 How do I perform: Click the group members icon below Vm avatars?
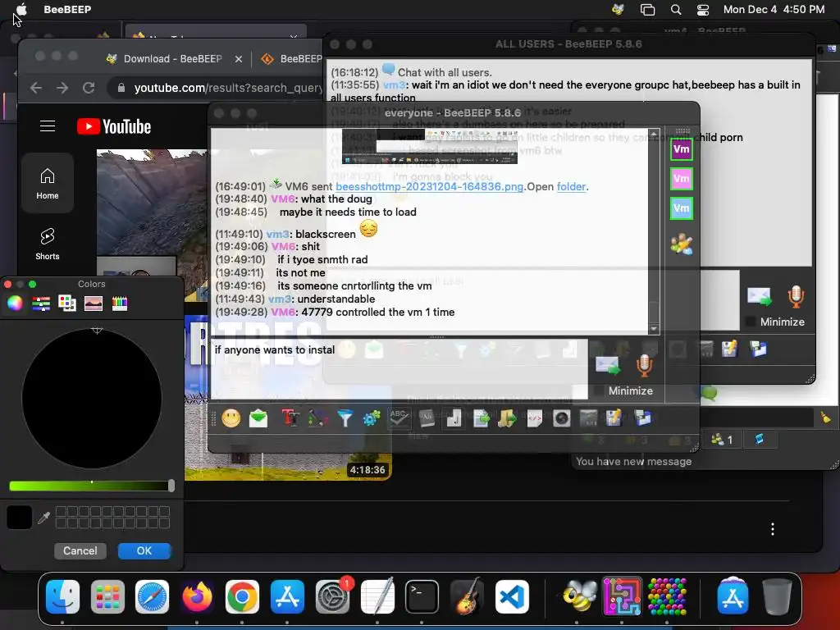point(682,244)
